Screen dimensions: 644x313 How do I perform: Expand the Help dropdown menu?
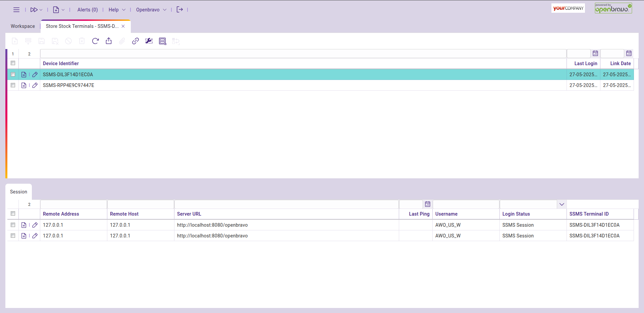[x=117, y=10]
